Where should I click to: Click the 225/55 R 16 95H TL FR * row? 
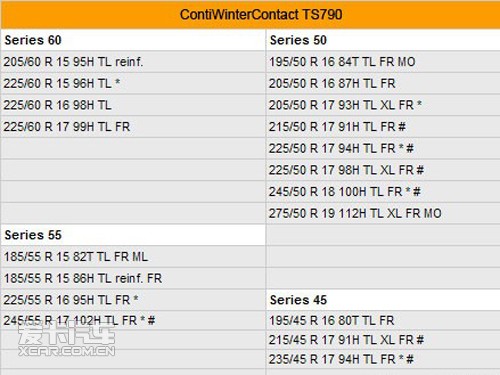tap(133, 300)
